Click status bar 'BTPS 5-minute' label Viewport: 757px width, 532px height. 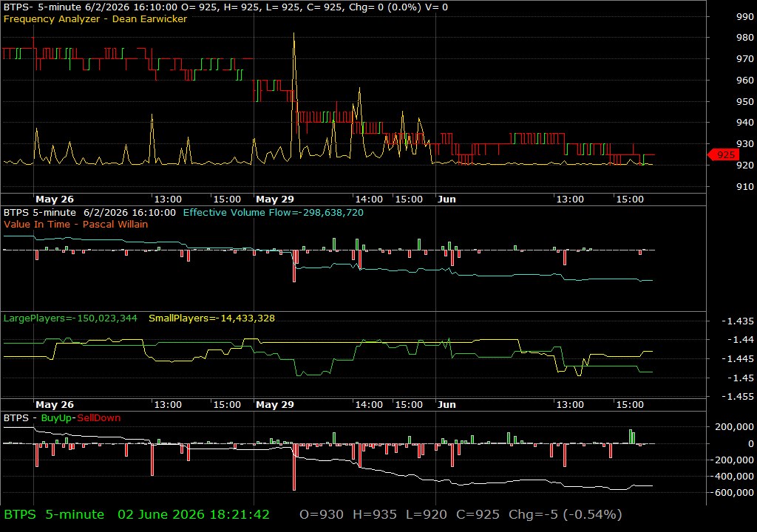coord(54,514)
